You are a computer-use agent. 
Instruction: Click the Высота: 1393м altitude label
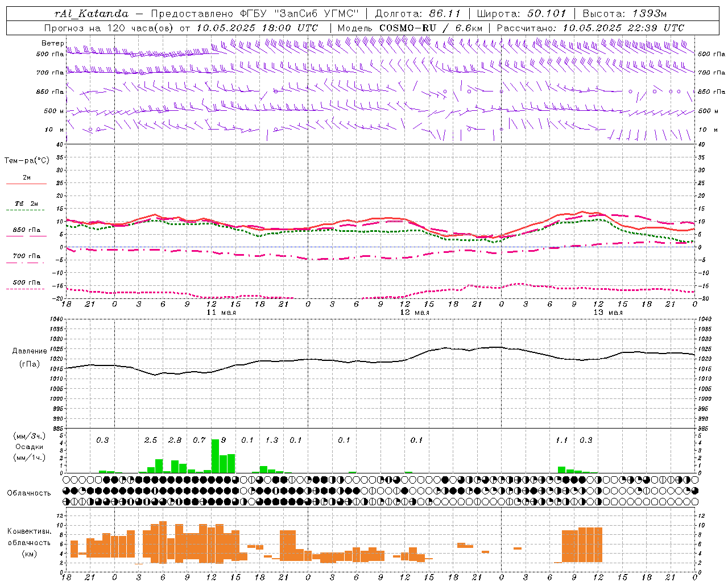pyautogui.click(x=624, y=14)
